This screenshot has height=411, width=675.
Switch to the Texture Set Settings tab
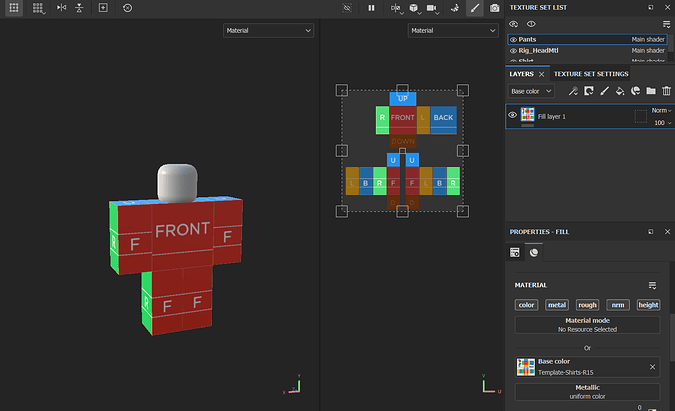point(591,74)
